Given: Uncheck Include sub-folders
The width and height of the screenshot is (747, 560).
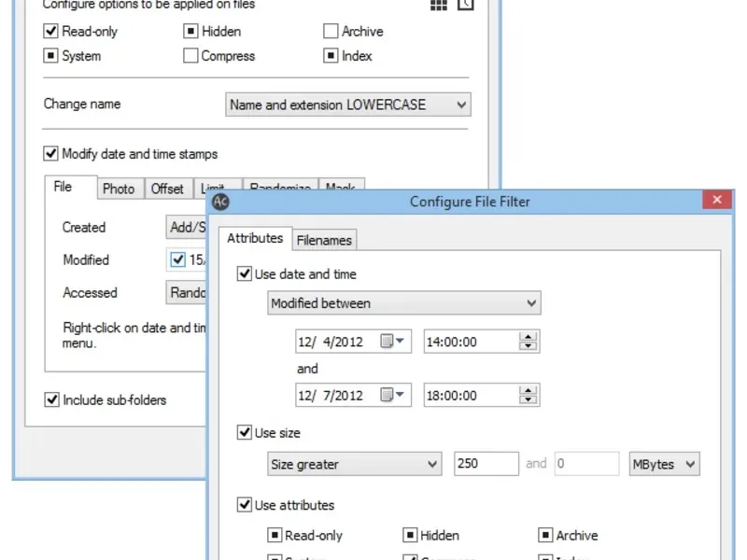Looking at the screenshot, I should click(51, 399).
